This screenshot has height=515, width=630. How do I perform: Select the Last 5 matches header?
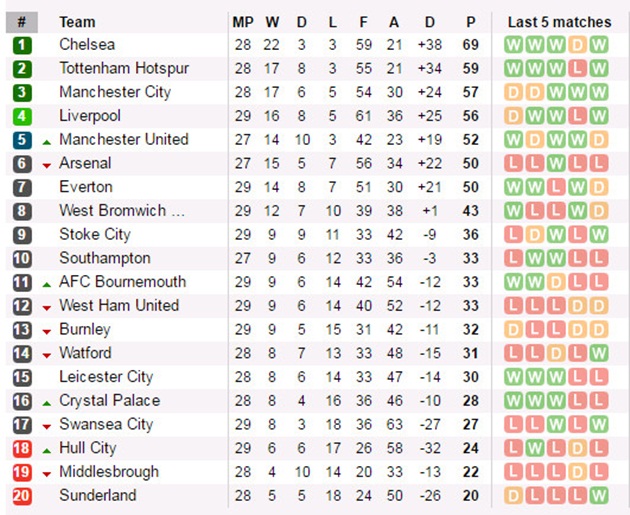point(558,22)
